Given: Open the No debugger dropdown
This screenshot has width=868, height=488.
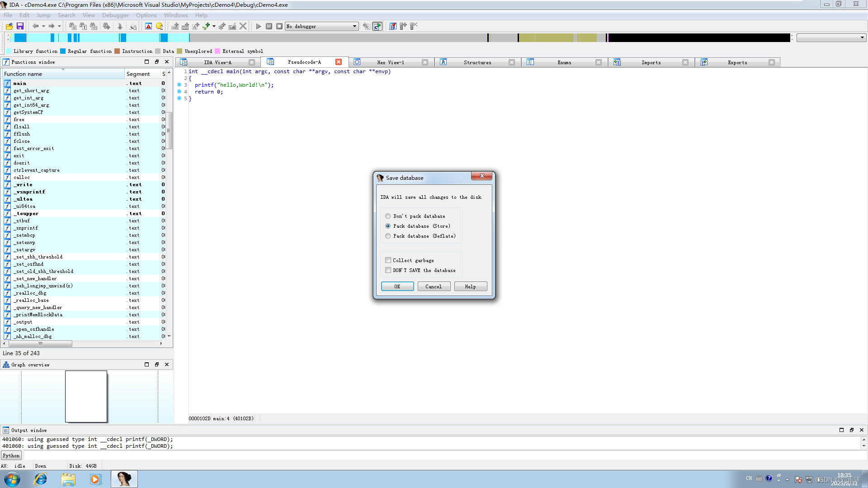Looking at the screenshot, I should coord(321,26).
